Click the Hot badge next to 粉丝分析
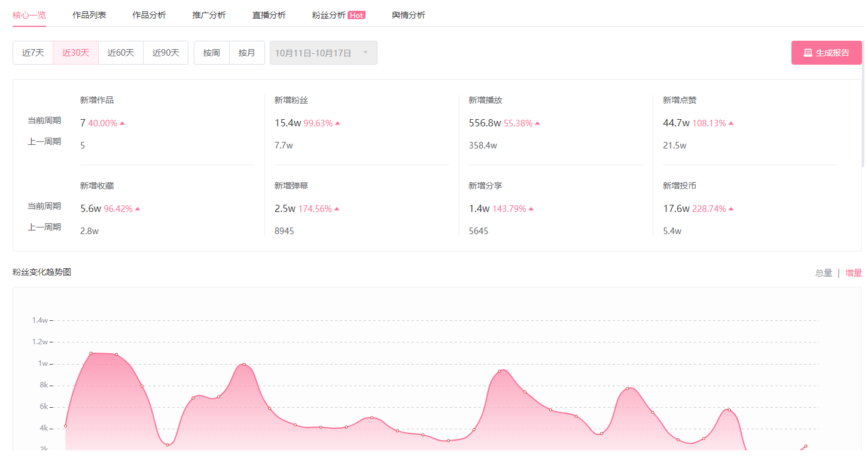 pyautogui.click(x=357, y=16)
